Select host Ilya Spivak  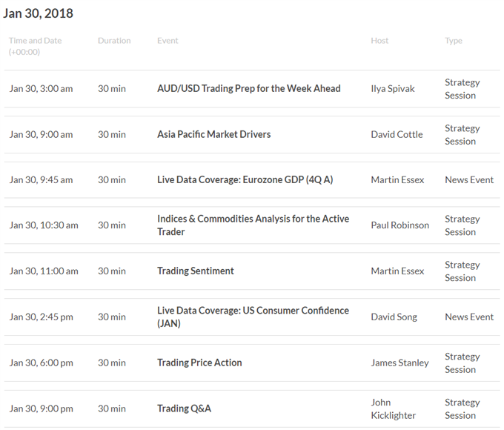(x=393, y=89)
